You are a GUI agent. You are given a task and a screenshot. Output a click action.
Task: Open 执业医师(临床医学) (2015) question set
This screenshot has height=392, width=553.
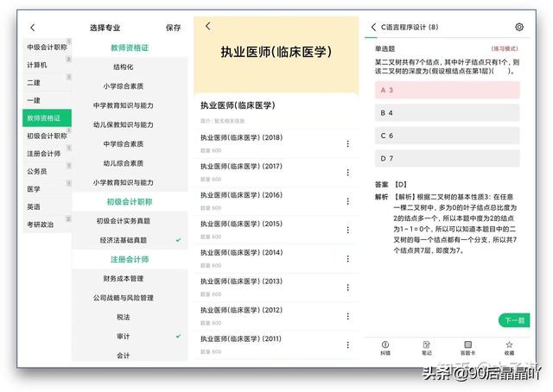[x=276, y=230]
